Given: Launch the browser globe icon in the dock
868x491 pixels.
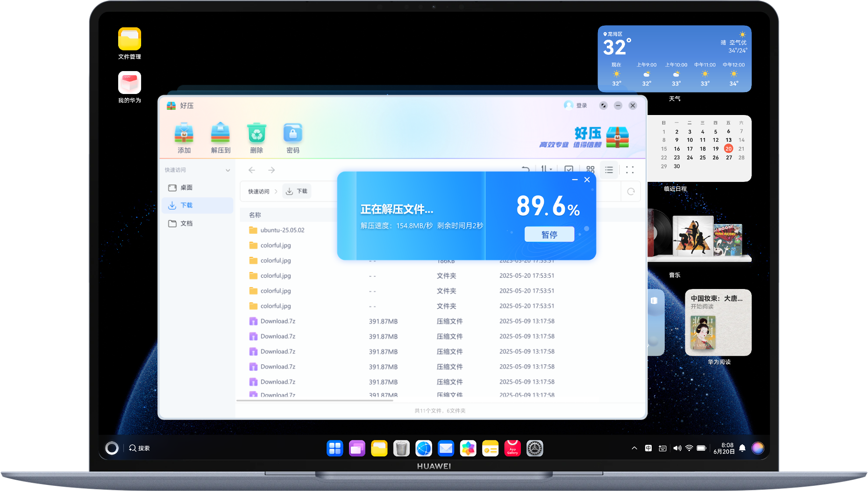Looking at the screenshot, I should pyautogui.click(x=424, y=448).
